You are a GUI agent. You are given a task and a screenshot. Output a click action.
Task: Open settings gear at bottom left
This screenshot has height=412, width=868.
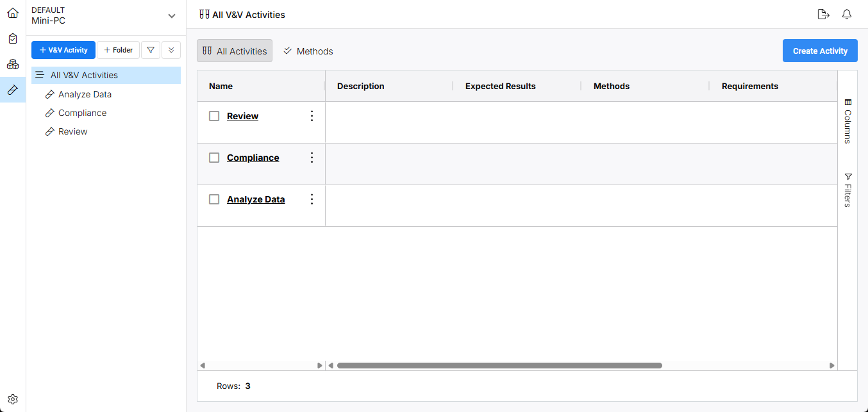coord(13,399)
